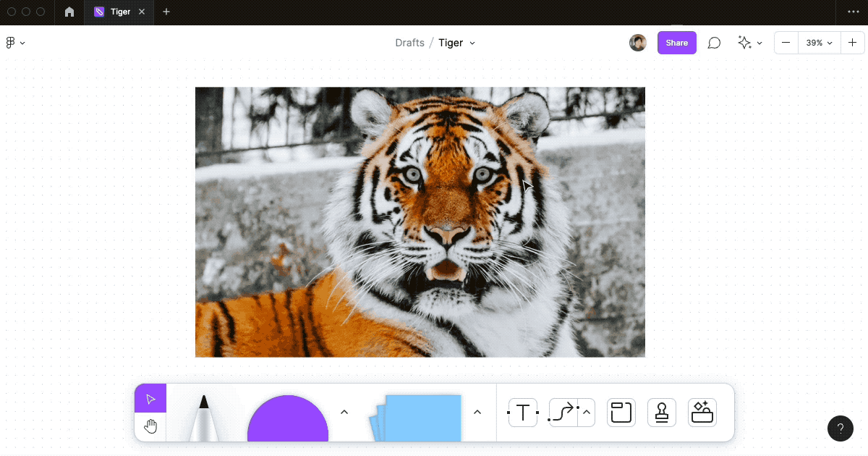The width and height of the screenshot is (868, 456).
Task: Open the AI actions menu
Action: click(x=750, y=43)
